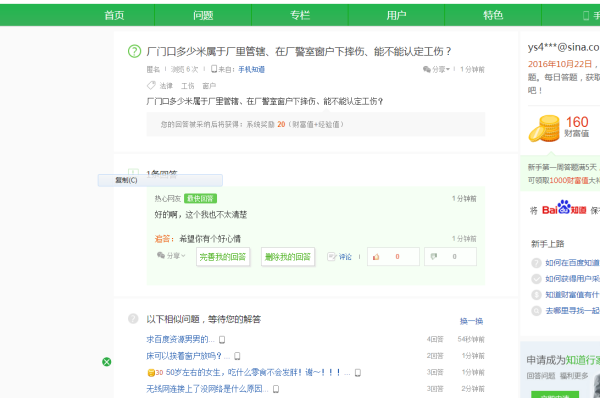This screenshot has width=600, height=398.
Task: Click the 删除我的回答 button
Action: [288, 257]
